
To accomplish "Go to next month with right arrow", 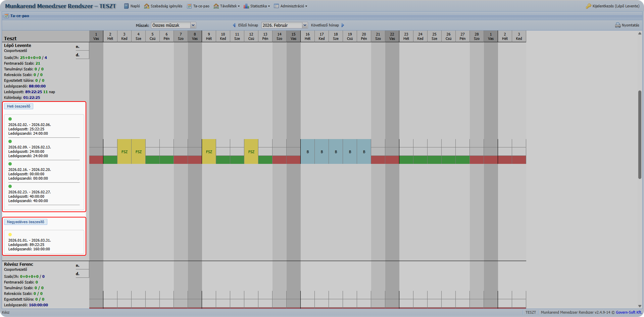I will [x=343, y=25].
